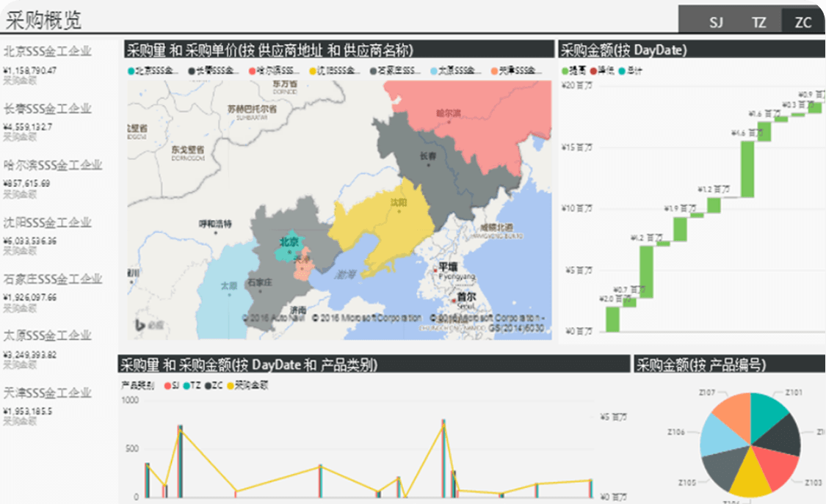Click the teal 北京SSS legend dot on map

point(131,71)
